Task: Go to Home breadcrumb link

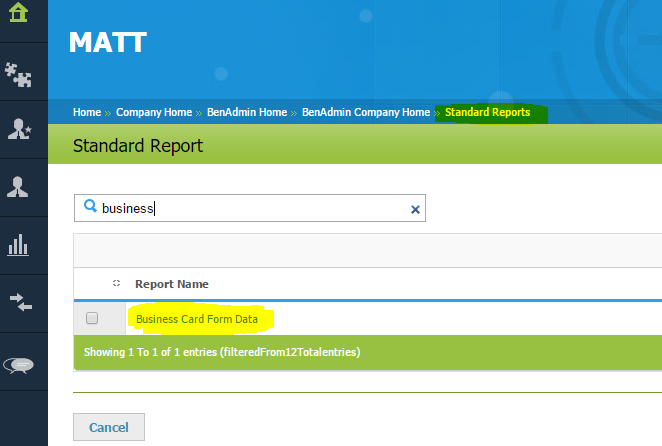Action: 87,113
